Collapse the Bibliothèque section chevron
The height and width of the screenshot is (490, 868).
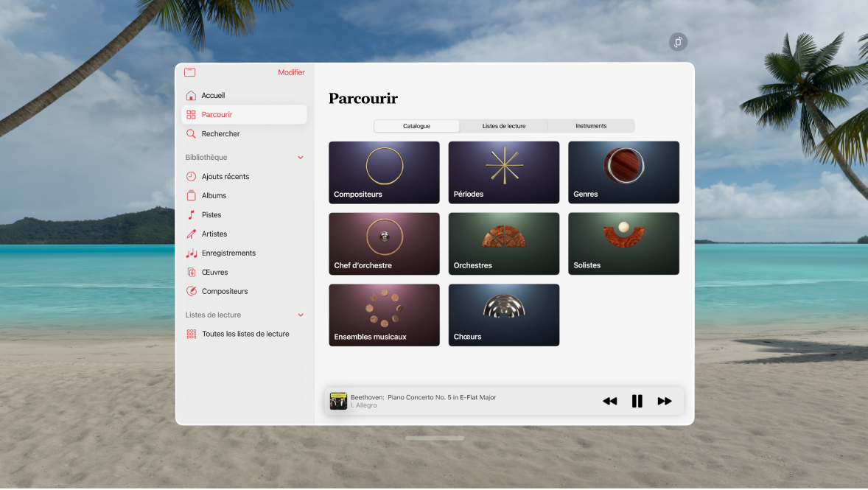click(x=300, y=157)
